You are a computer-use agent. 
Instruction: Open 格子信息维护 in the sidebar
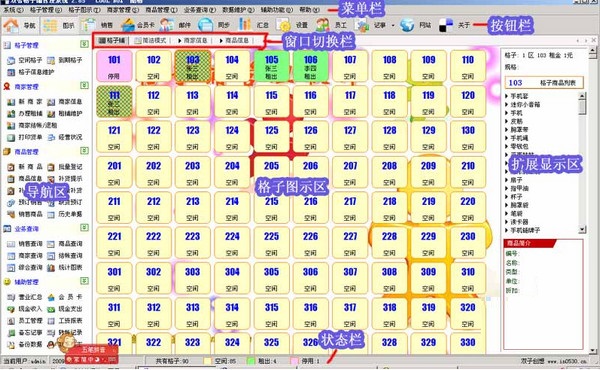click(x=31, y=72)
